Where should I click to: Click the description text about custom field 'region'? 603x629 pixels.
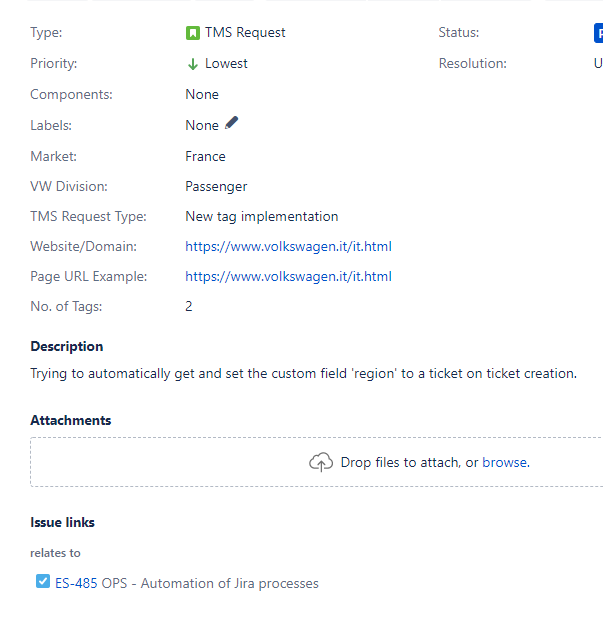303,374
